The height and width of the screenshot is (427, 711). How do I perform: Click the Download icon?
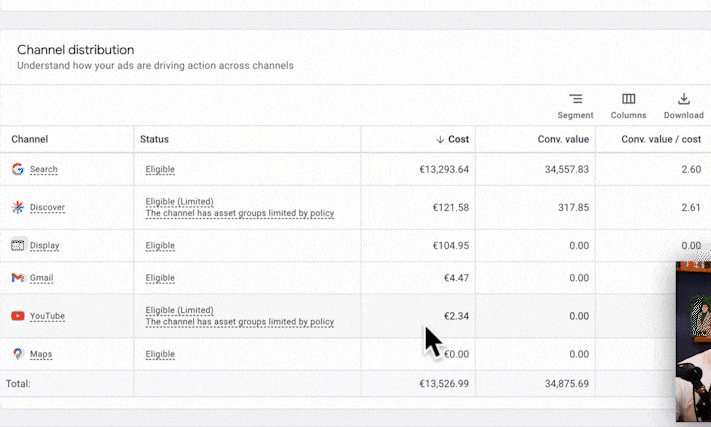coord(683,100)
